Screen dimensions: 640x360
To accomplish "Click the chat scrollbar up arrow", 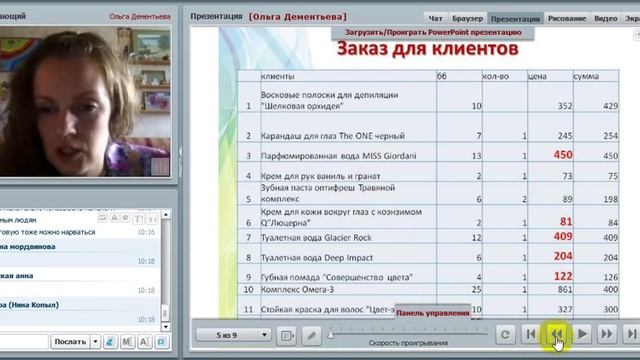I will 166,215.
